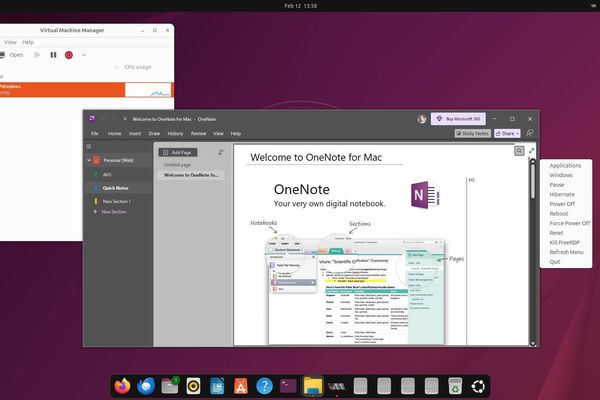Open the Help tab in OneNote

(236, 133)
